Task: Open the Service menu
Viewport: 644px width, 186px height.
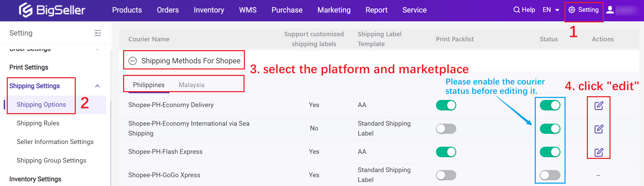Action: click(x=415, y=10)
